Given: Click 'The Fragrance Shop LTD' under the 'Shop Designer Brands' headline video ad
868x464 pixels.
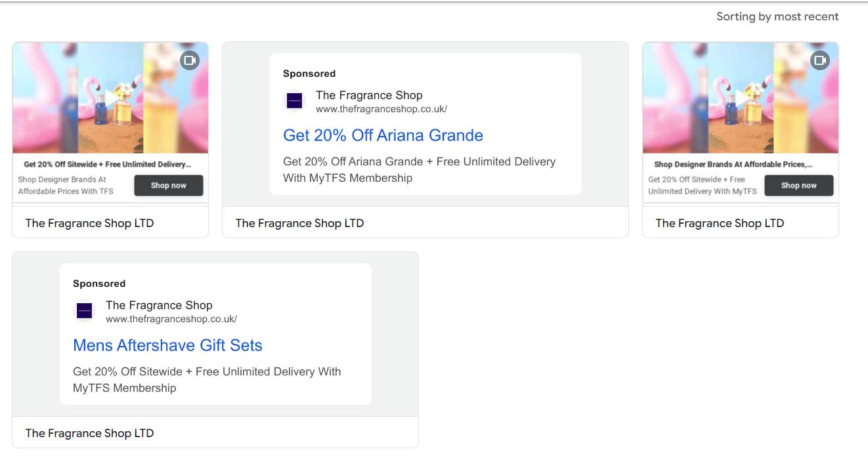Looking at the screenshot, I should tap(720, 223).
